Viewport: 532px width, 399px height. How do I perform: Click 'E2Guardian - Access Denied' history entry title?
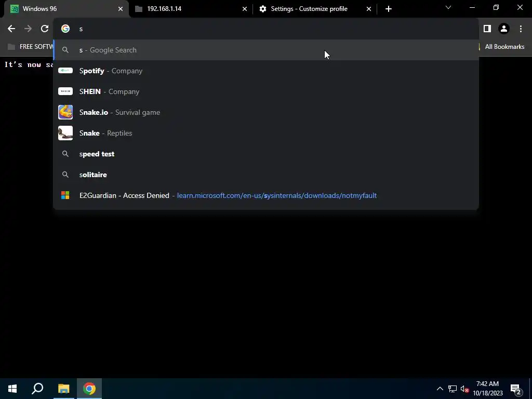click(124, 195)
